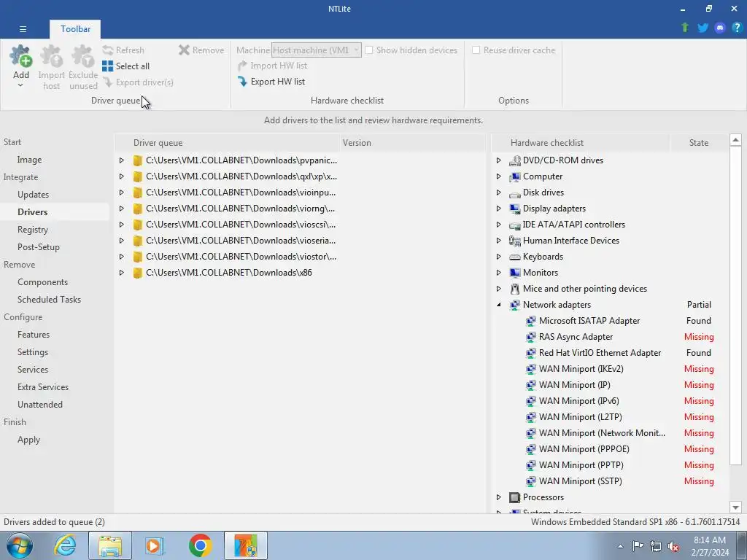Screen dimensions: 747x560
Task: Open Registry page in sidebar
Action: (x=33, y=230)
